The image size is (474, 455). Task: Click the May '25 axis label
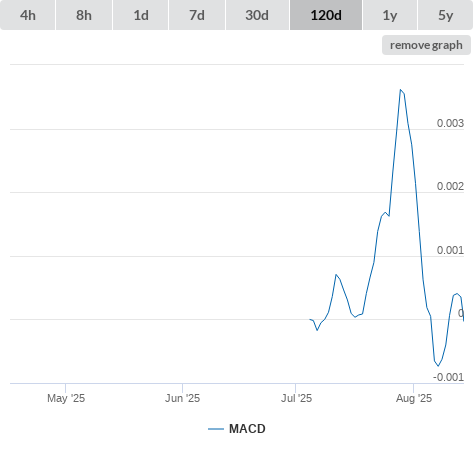click(x=66, y=398)
